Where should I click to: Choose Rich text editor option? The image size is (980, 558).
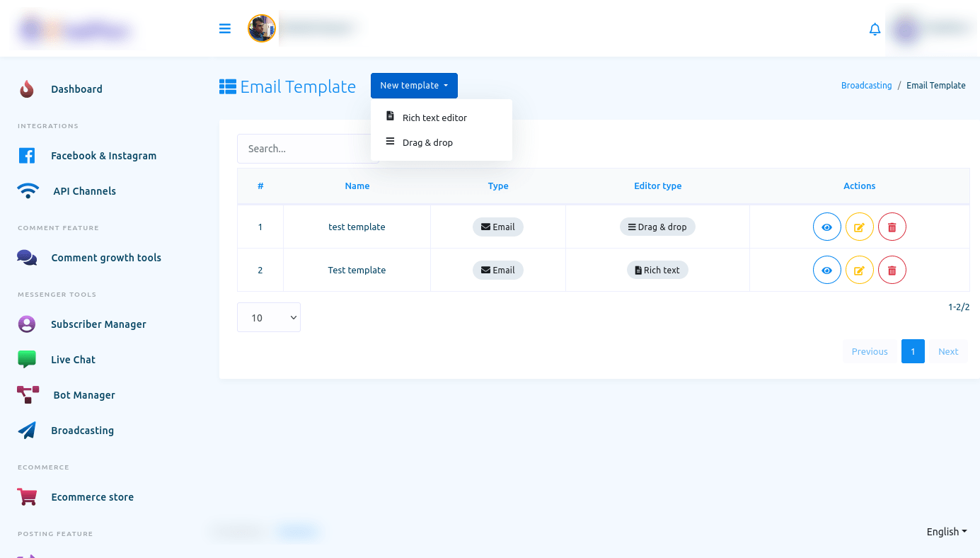pos(434,118)
